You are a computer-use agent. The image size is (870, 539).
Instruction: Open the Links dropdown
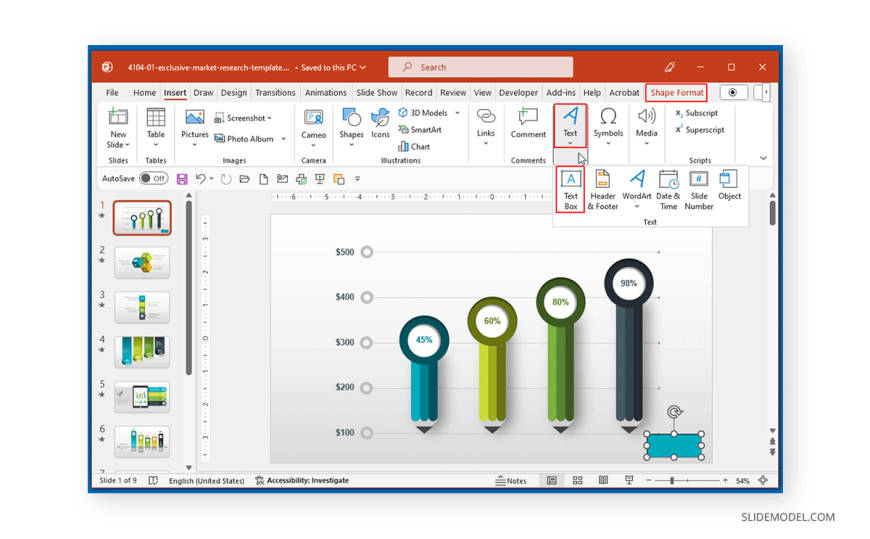(x=485, y=127)
